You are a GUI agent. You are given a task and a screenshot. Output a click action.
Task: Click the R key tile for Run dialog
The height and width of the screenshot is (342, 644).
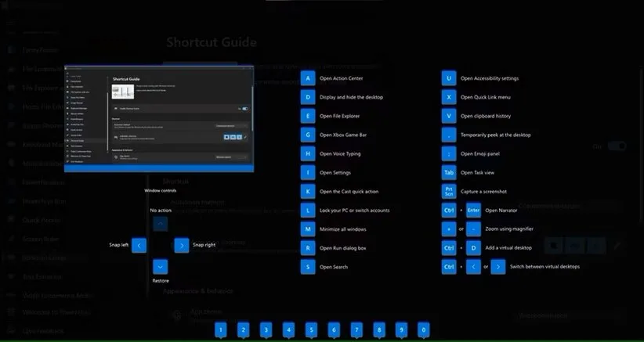308,248
